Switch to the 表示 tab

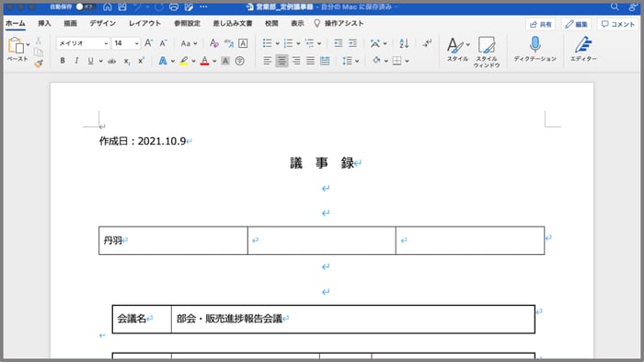click(x=297, y=23)
